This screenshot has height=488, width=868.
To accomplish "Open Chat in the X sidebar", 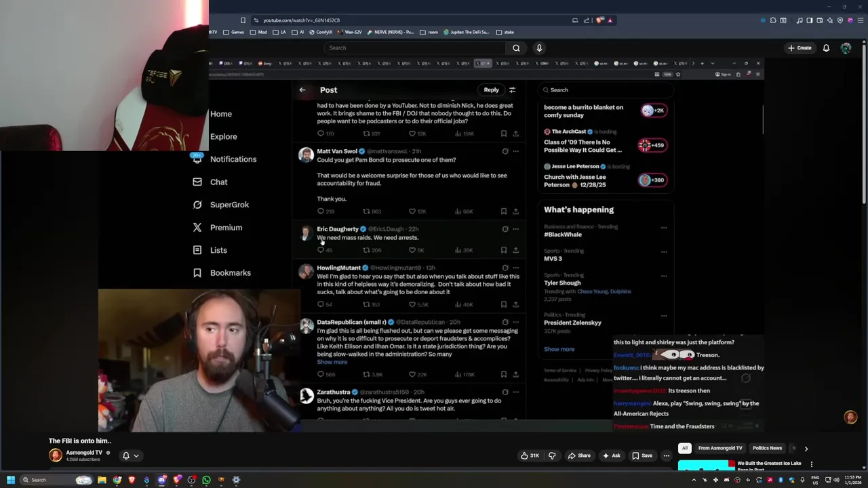I will click(211, 182).
